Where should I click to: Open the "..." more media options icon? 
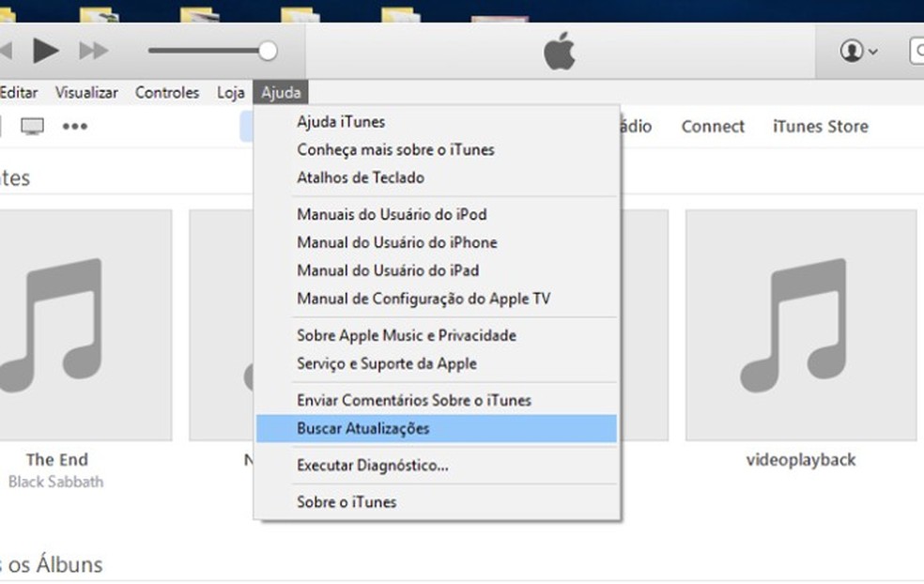tap(74, 125)
